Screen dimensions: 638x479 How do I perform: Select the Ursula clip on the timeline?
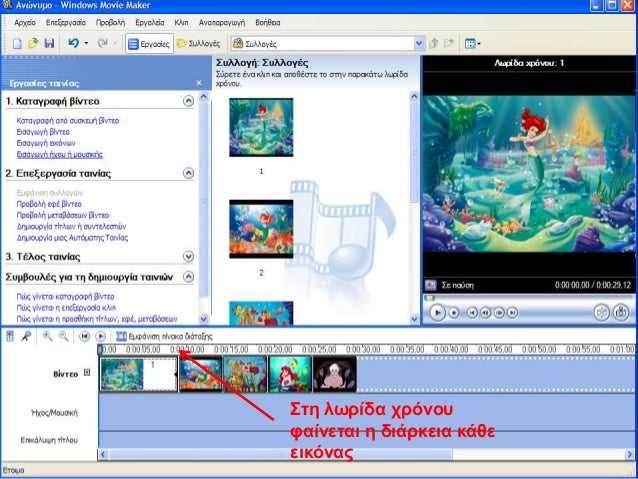point(334,374)
